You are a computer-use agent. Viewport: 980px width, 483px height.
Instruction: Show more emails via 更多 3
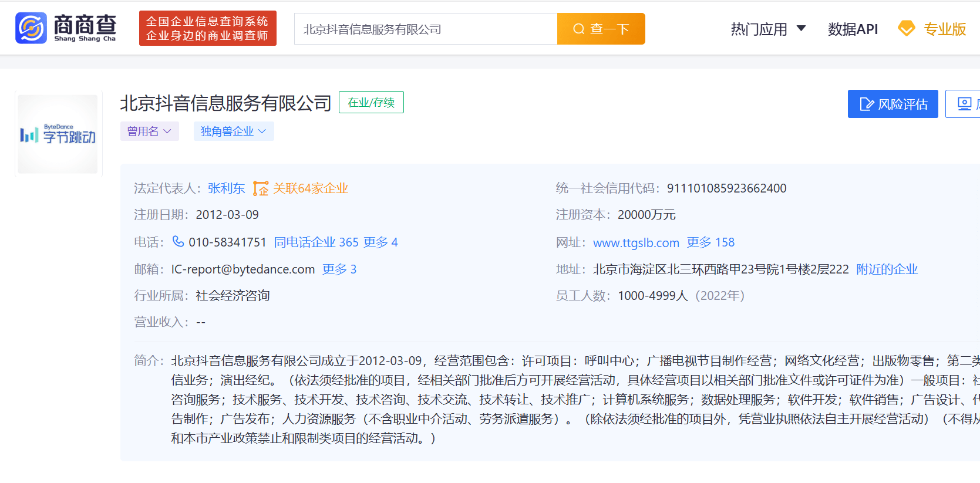[x=339, y=269]
